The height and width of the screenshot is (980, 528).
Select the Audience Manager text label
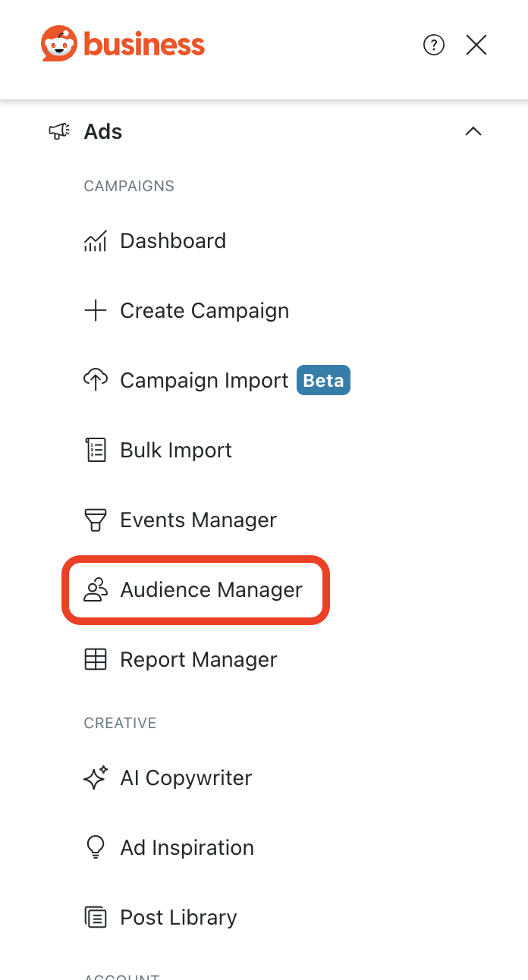(x=211, y=590)
